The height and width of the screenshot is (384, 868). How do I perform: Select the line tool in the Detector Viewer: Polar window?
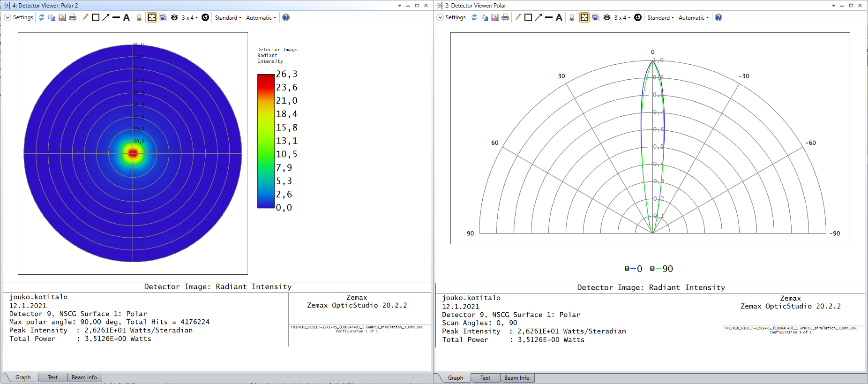(x=549, y=17)
